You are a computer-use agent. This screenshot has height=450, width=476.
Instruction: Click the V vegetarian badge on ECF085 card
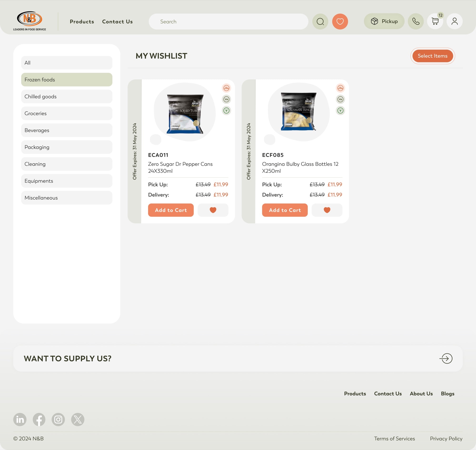pos(340,111)
